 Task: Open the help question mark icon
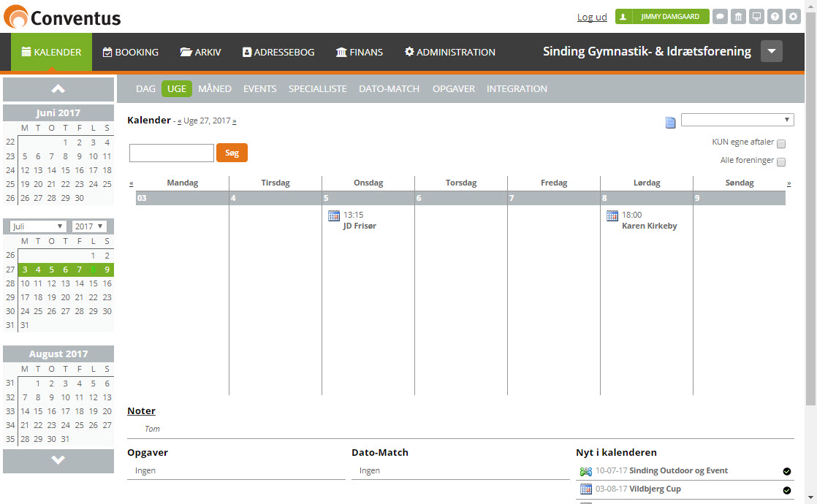(775, 17)
